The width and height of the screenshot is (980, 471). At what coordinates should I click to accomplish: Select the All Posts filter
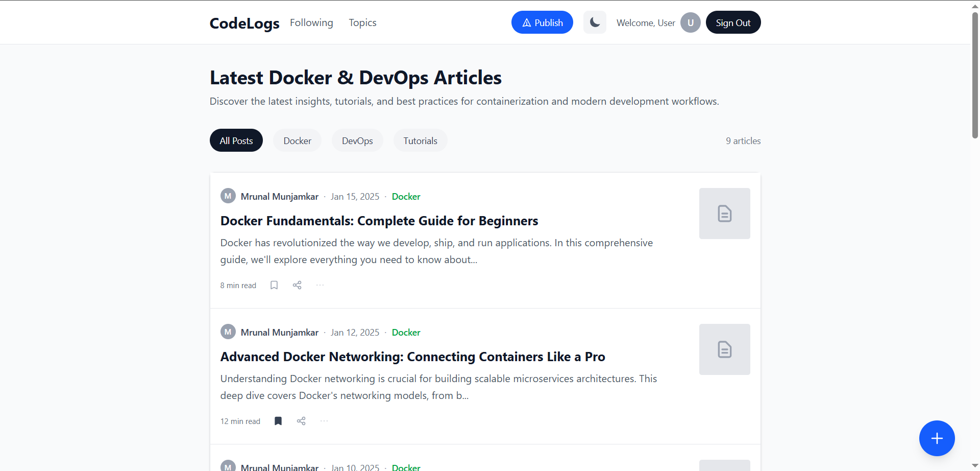point(236,140)
